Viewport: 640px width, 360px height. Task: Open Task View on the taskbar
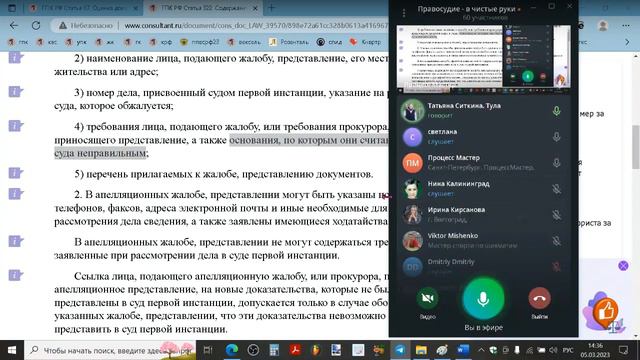point(208,350)
